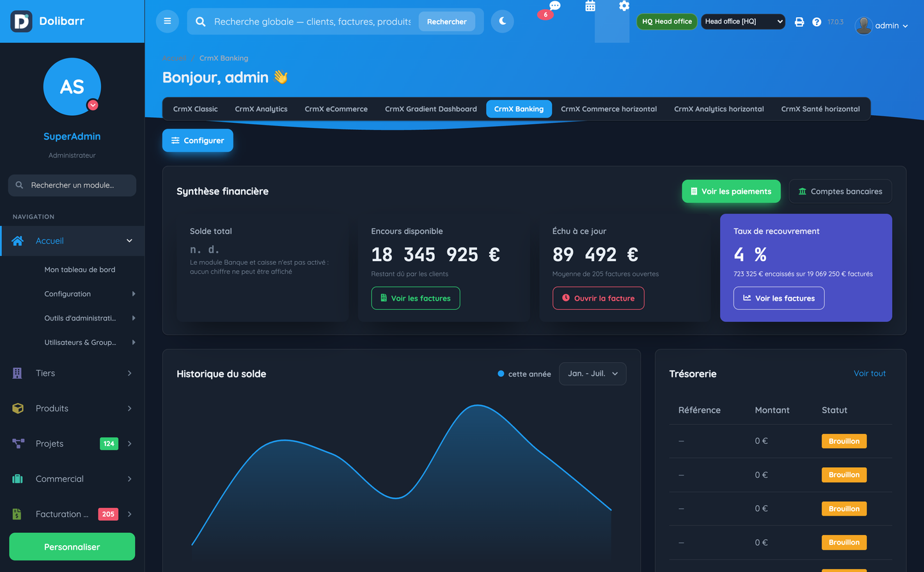Click the Commercial briefcase icon
Screen dimensions: 924x572
pos(18,479)
